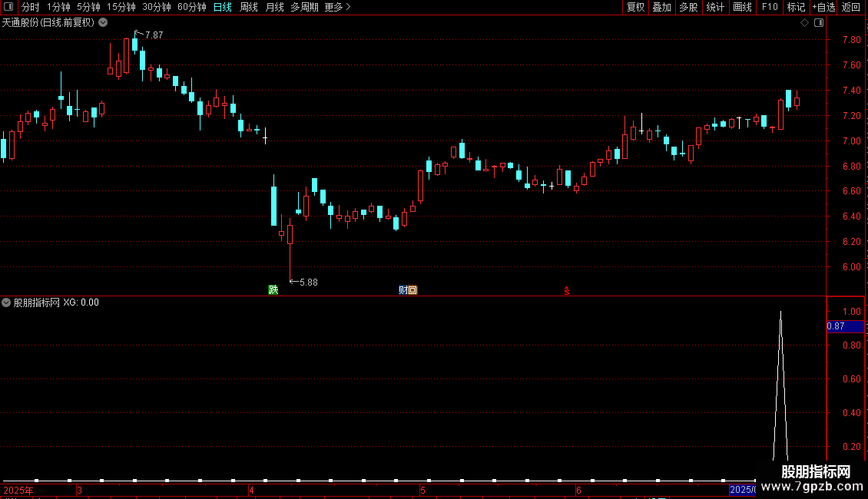The image size is (868, 499).
Task: Click the 叠加 overlay button
Action: click(x=661, y=7)
